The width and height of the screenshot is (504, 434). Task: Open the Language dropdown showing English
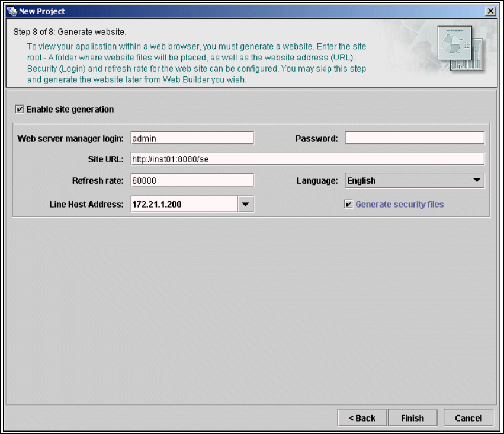tap(415, 180)
